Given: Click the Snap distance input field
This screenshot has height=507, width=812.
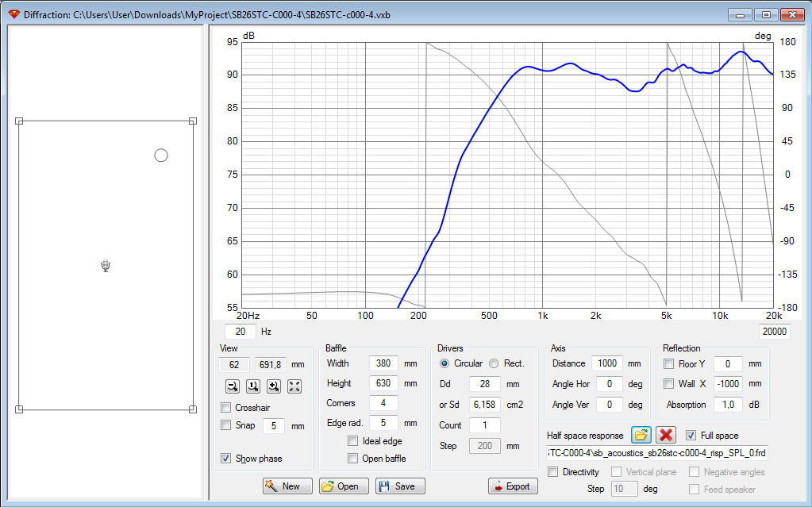Looking at the screenshot, I should coord(273,426).
